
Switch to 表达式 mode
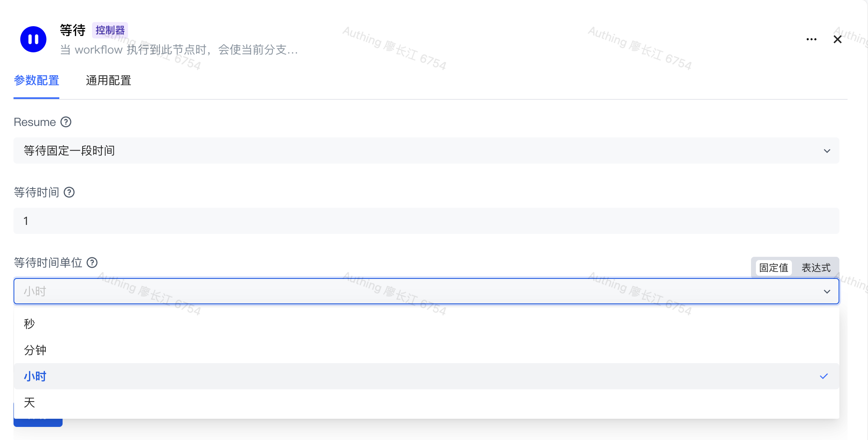[x=816, y=268]
